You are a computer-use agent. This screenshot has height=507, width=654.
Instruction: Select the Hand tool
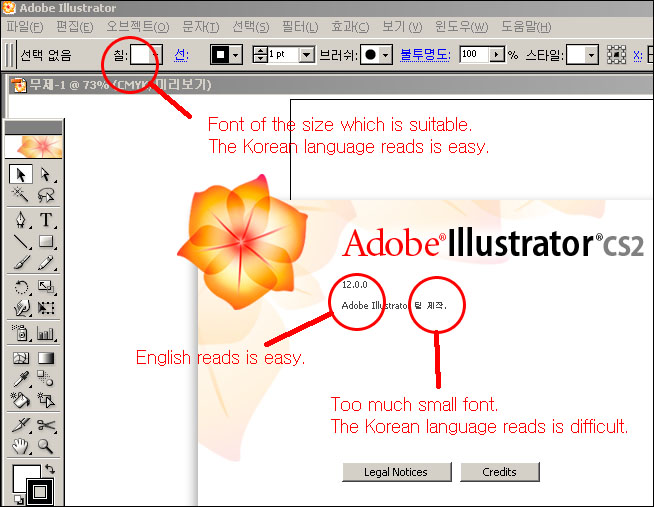pos(20,446)
